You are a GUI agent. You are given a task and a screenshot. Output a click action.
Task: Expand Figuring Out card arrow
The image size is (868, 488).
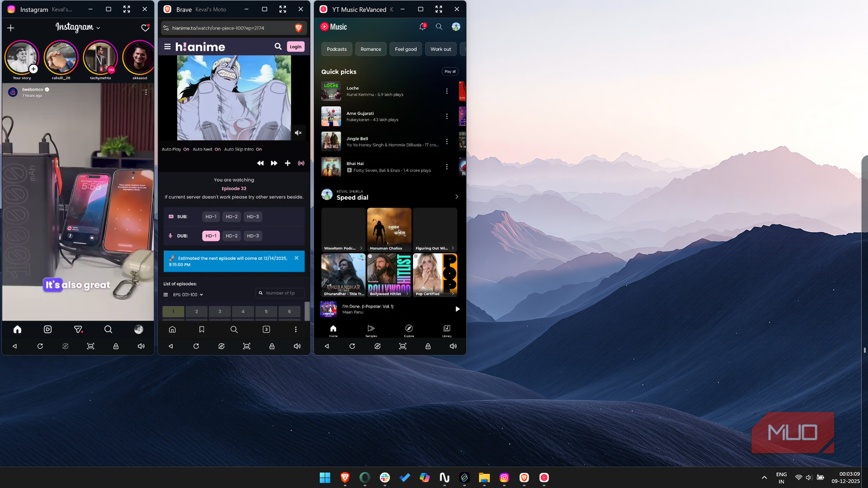pos(452,248)
